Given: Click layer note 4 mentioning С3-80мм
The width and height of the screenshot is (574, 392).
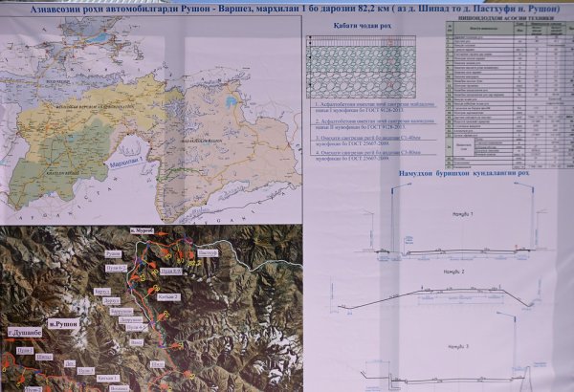Looking at the screenshot, I should click(367, 156).
